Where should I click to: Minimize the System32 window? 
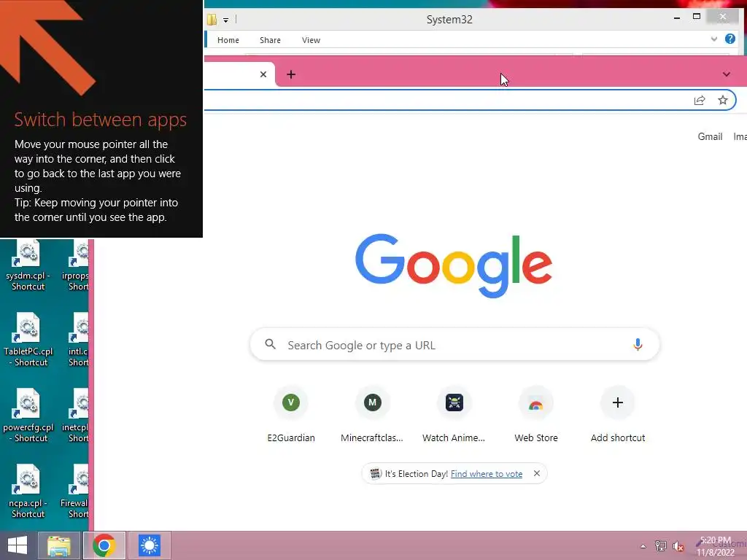point(676,17)
